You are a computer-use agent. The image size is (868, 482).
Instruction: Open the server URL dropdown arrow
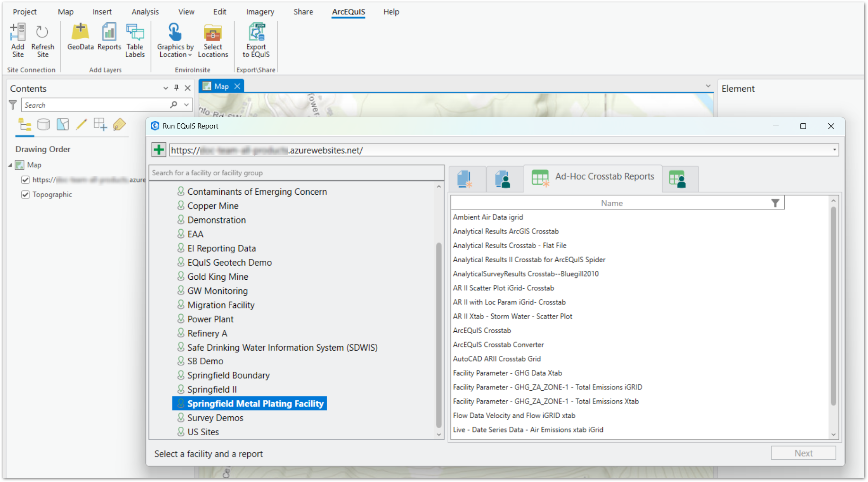[834, 150]
